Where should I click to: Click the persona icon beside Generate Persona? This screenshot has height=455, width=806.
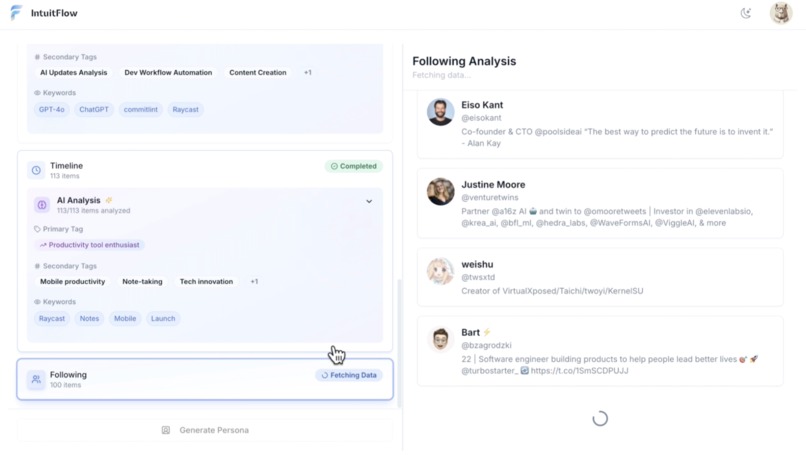point(166,430)
